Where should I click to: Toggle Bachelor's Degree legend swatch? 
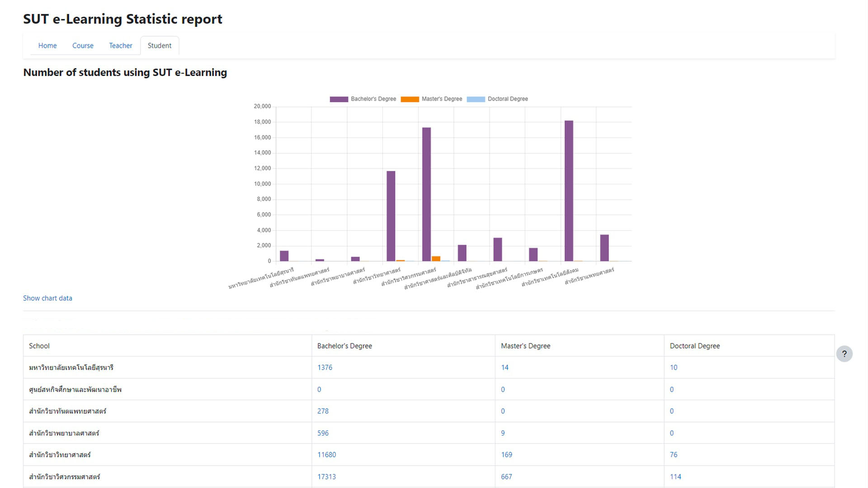click(339, 99)
